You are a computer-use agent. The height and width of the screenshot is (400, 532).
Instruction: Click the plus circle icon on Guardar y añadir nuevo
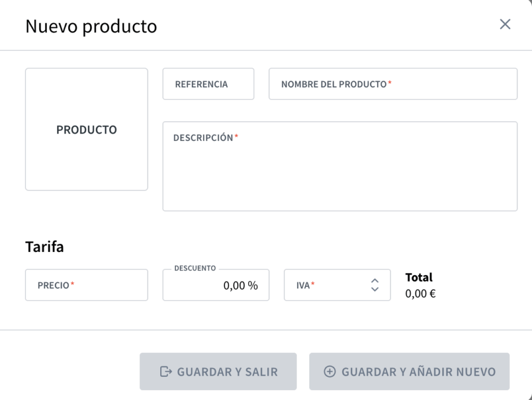pyautogui.click(x=330, y=372)
